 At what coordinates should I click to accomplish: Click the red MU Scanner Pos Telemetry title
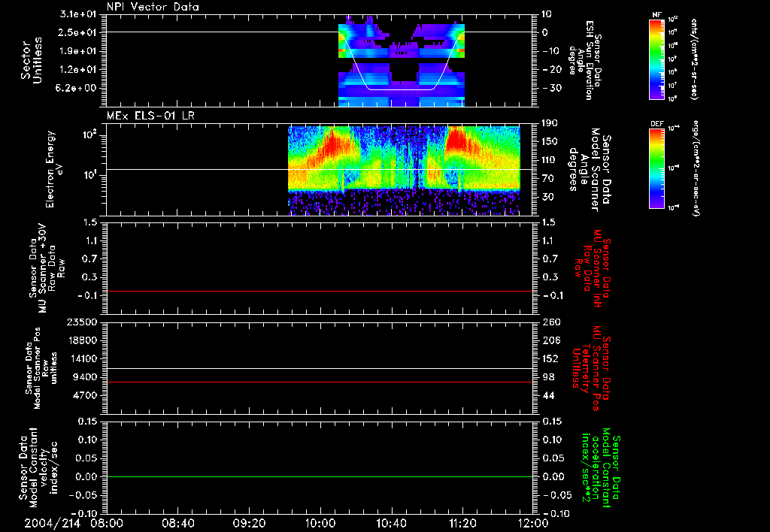click(x=591, y=368)
